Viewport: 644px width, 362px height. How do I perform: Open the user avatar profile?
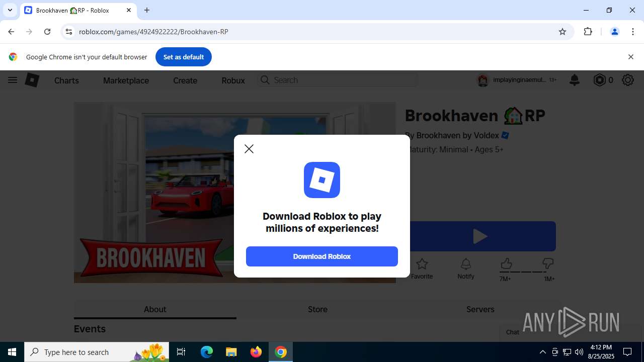483,80
